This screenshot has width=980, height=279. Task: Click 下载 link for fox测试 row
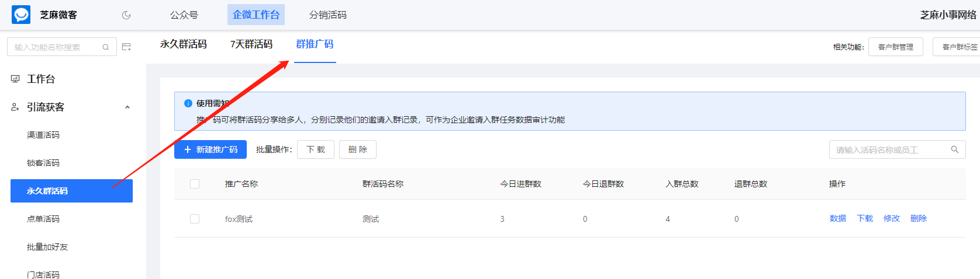point(865,218)
